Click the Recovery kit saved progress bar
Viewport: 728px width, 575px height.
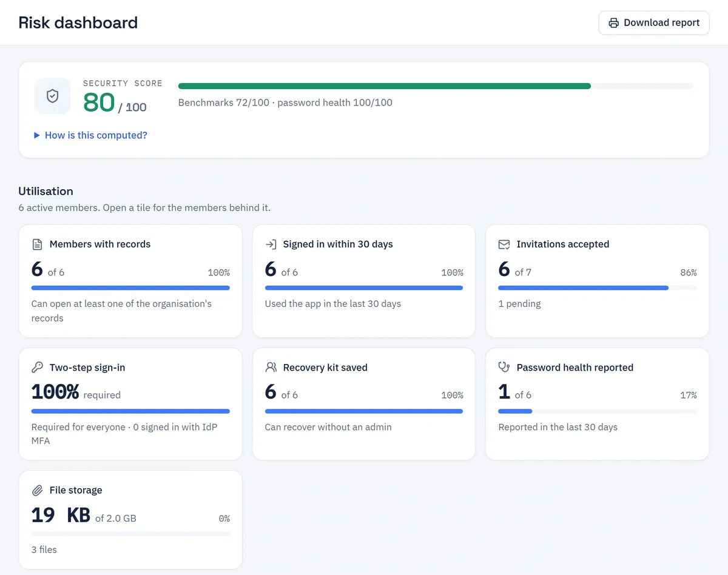tap(364, 411)
